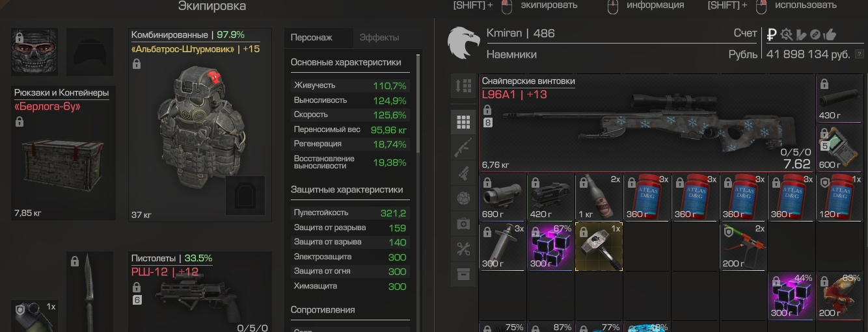The height and width of the screenshot is (332, 868).
Task: Click the armor plate sub-slot
Action: click(245, 195)
